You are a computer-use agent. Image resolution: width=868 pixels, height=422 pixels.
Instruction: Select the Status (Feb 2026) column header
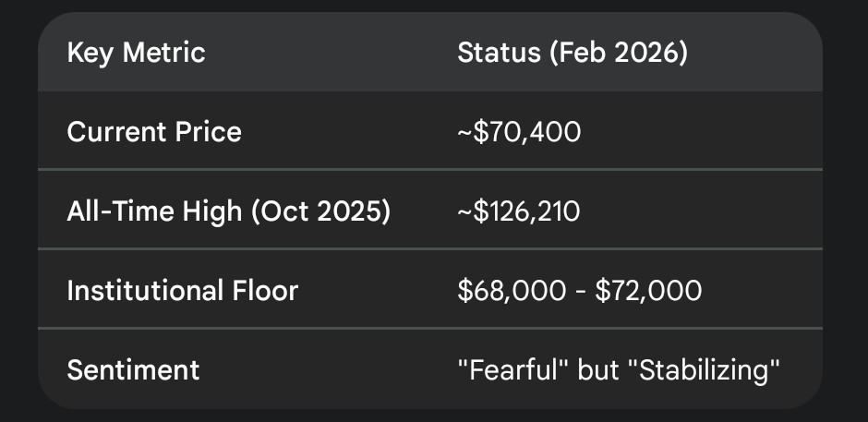point(573,53)
